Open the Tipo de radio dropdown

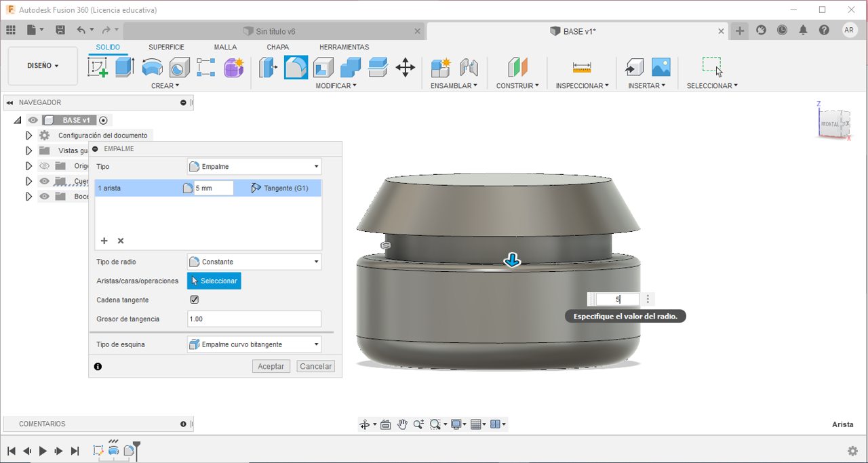coord(254,262)
